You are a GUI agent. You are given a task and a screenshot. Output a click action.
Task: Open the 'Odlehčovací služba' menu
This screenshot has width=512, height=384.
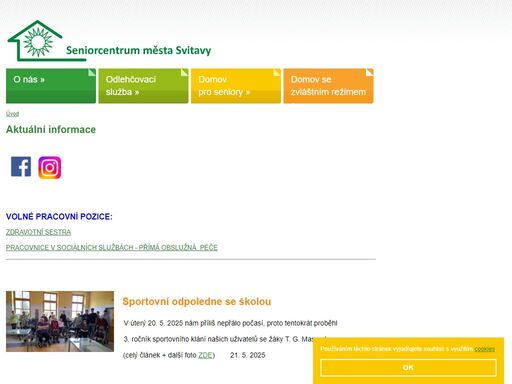click(144, 86)
